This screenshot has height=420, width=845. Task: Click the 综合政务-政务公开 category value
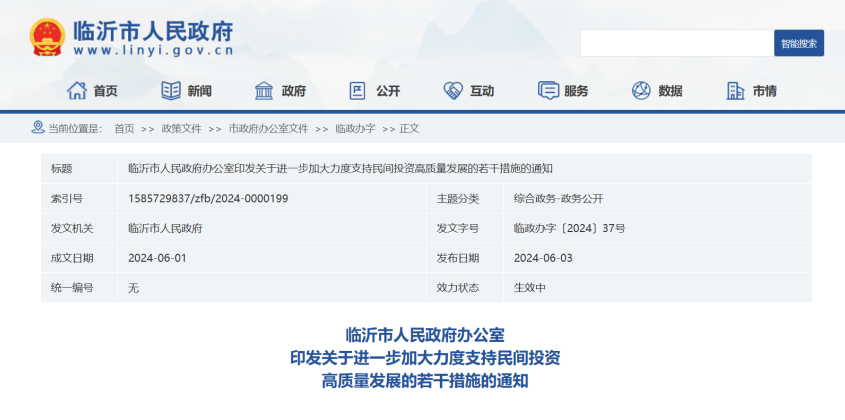tap(558, 198)
